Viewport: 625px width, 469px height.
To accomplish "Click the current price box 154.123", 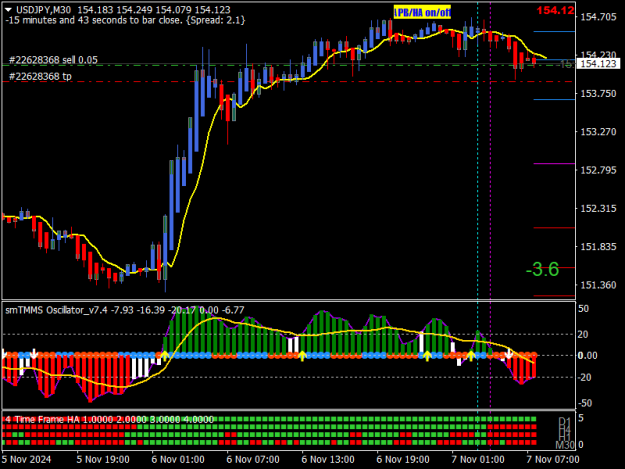I will (598, 64).
